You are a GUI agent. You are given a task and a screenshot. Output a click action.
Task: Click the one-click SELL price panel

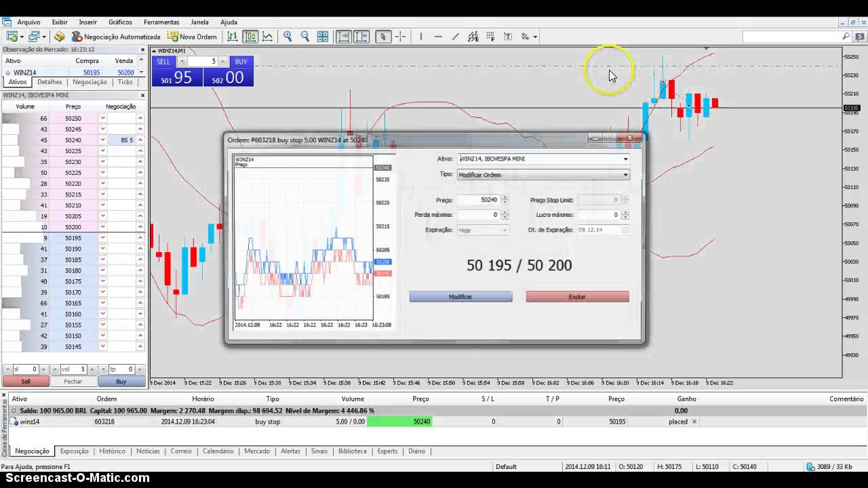(177, 77)
